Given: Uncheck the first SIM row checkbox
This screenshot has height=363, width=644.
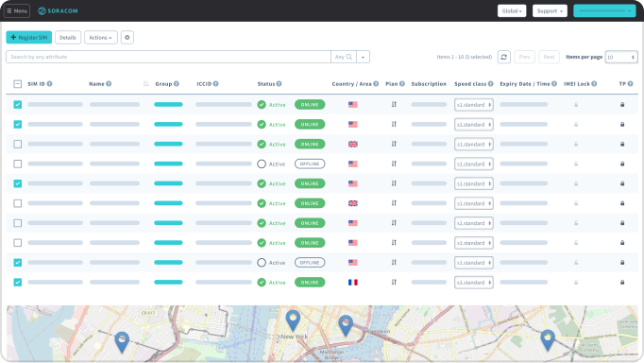Looking at the screenshot, I should coord(18,104).
